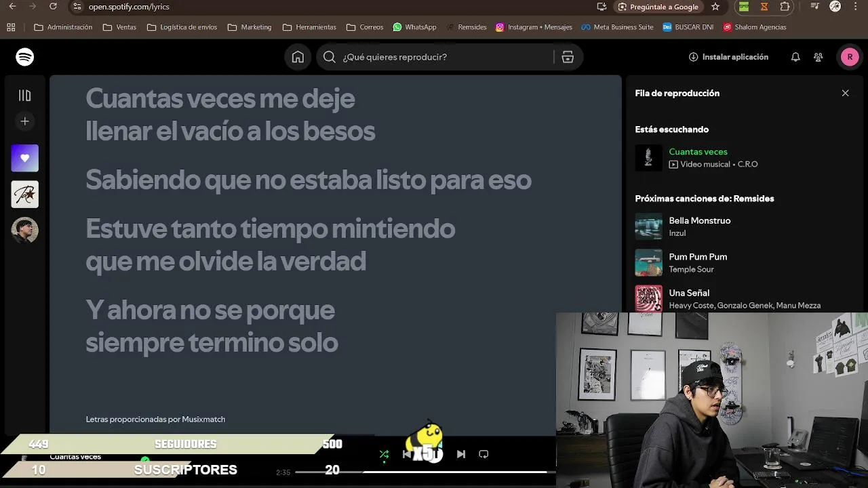Open Remsides bookmark
The width and height of the screenshot is (868, 488).
click(x=466, y=27)
